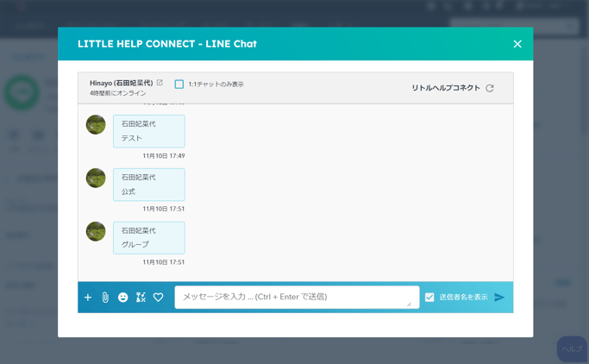Open external link icon beside Hinayo name
The width and height of the screenshot is (589, 364).
(160, 82)
